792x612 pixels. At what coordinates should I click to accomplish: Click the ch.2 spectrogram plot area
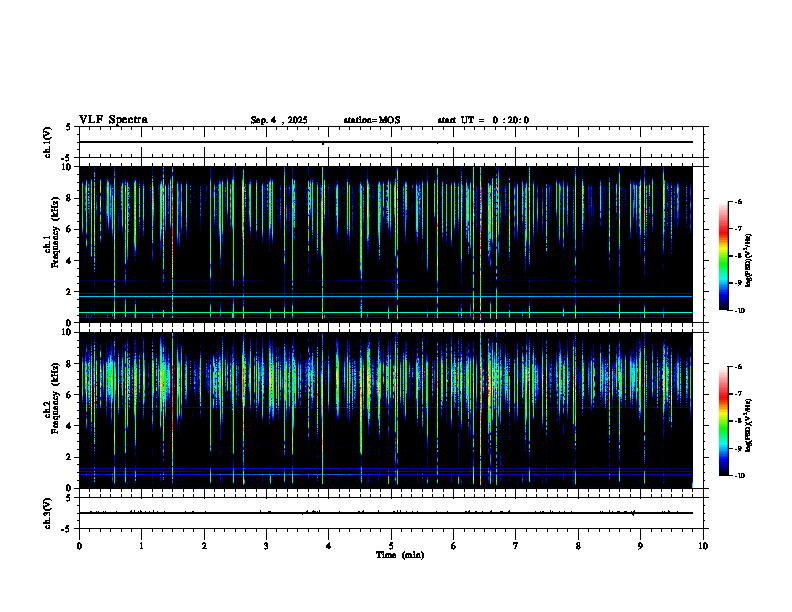pos(386,410)
